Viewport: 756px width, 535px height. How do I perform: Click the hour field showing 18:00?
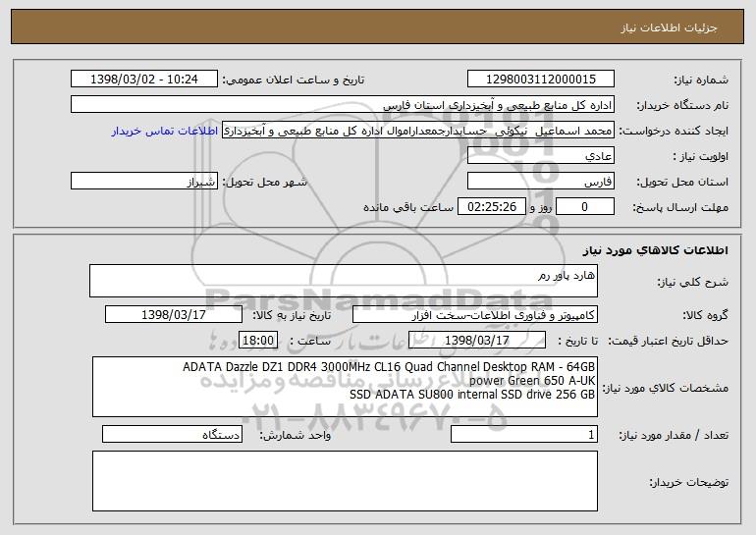(x=258, y=341)
